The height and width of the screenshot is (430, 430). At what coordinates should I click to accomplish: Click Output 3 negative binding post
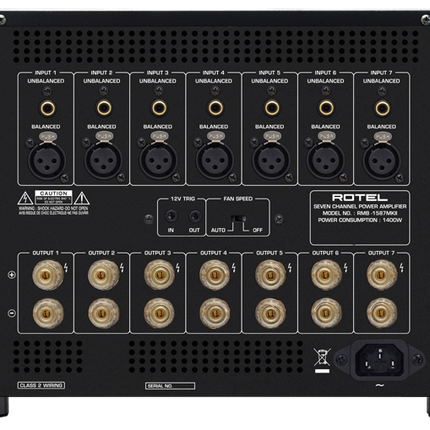(x=159, y=313)
